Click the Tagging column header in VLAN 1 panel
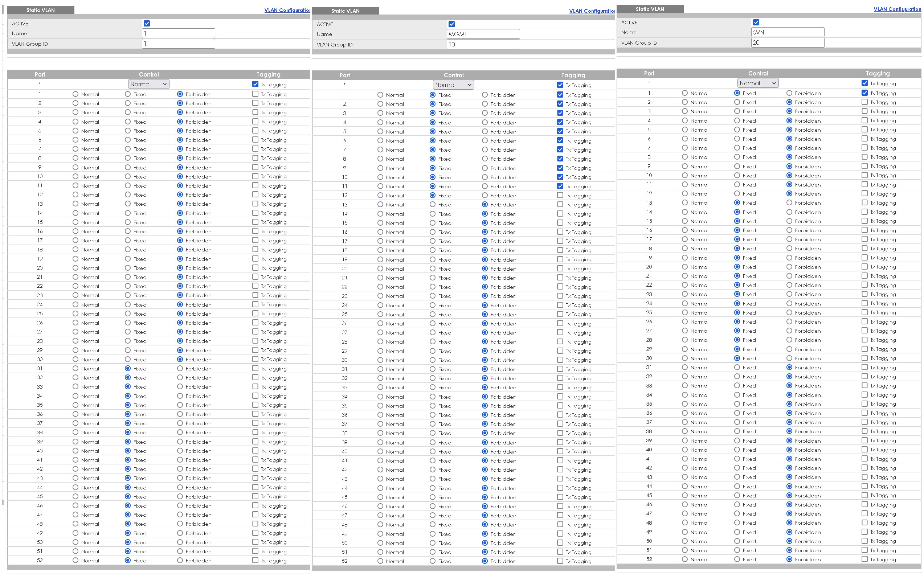 click(269, 74)
